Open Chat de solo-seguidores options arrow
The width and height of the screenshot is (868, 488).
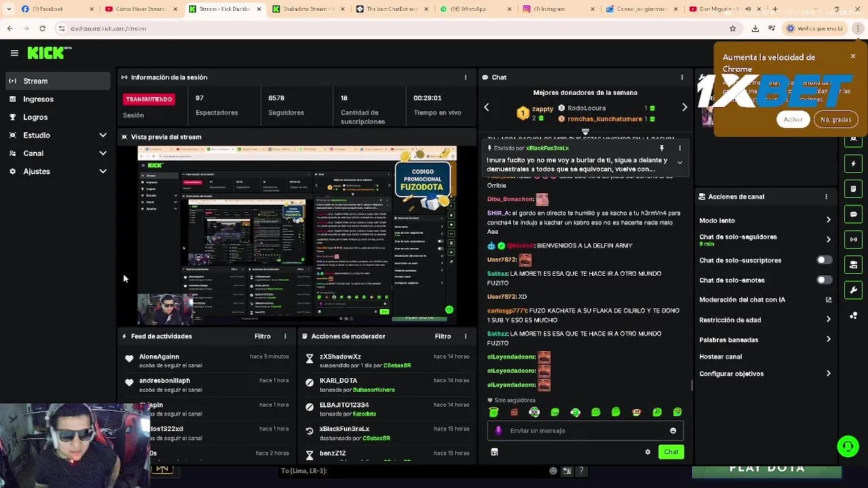(828, 239)
